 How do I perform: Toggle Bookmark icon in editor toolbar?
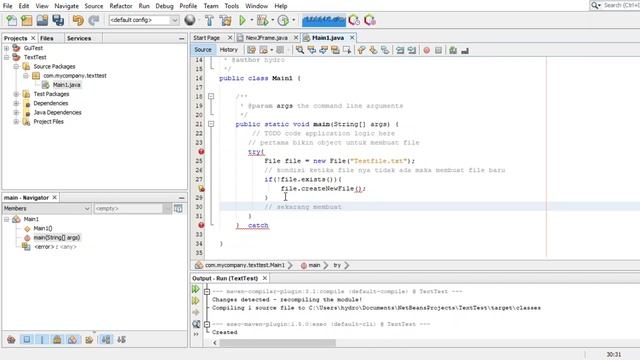(385, 50)
